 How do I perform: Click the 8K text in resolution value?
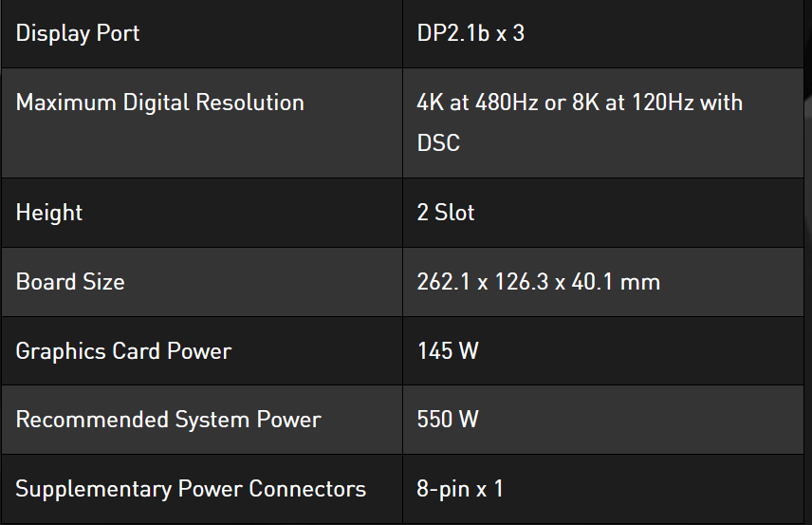pyautogui.click(x=585, y=103)
